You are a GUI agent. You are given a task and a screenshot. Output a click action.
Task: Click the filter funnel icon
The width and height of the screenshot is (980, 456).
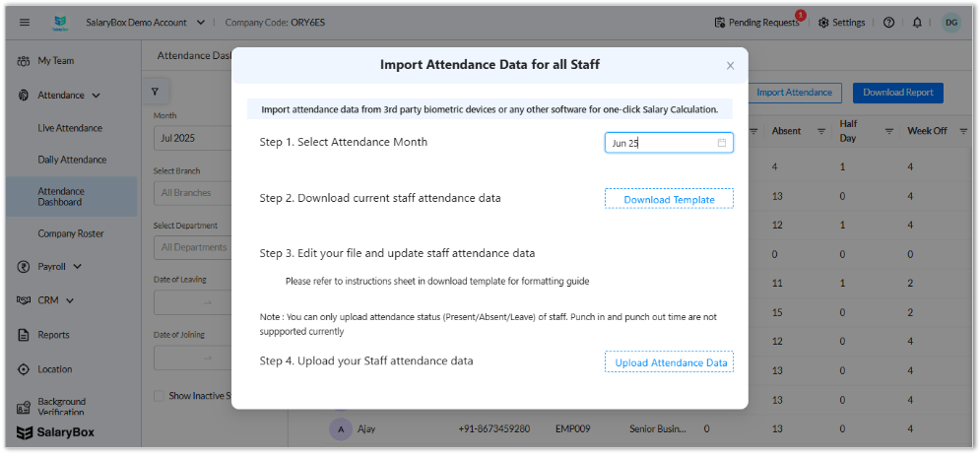tap(155, 92)
